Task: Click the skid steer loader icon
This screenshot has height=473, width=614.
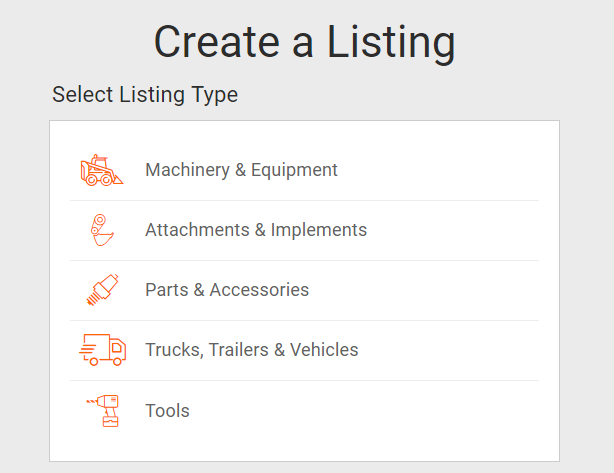Action: pos(102,170)
